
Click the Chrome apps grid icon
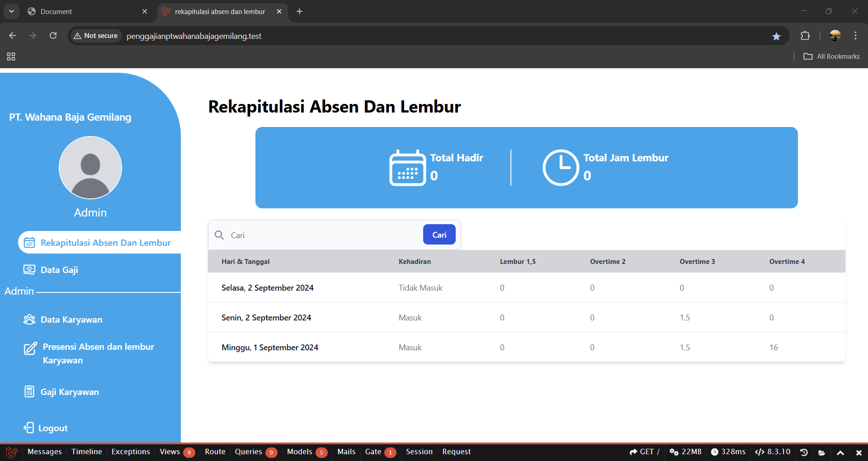(11, 56)
